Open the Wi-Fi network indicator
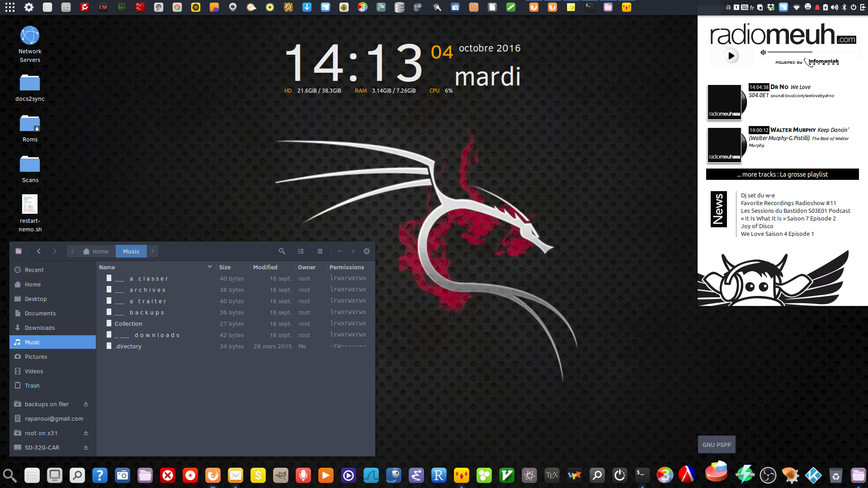Viewport: 868px width, 488px height. (x=797, y=7)
